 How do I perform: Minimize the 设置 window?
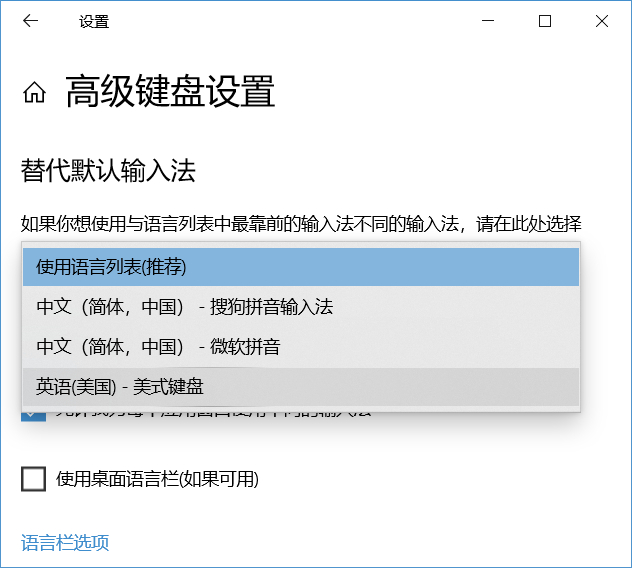tap(488, 21)
